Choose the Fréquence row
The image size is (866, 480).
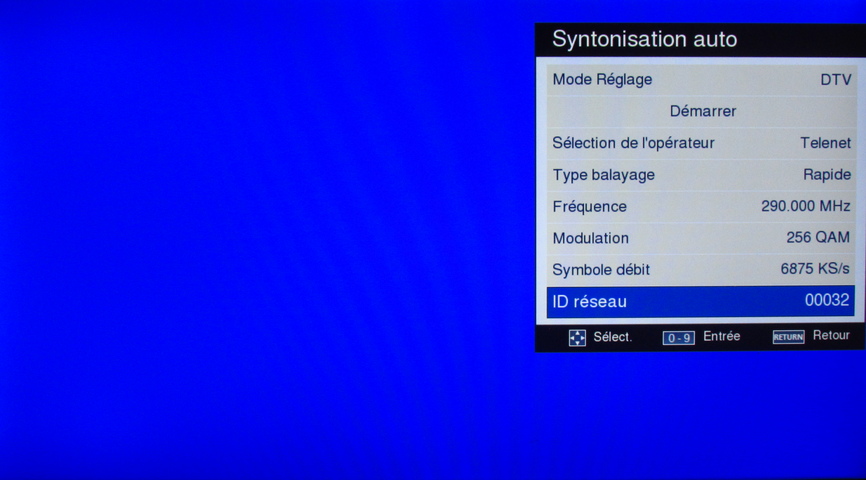(x=701, y=207)
